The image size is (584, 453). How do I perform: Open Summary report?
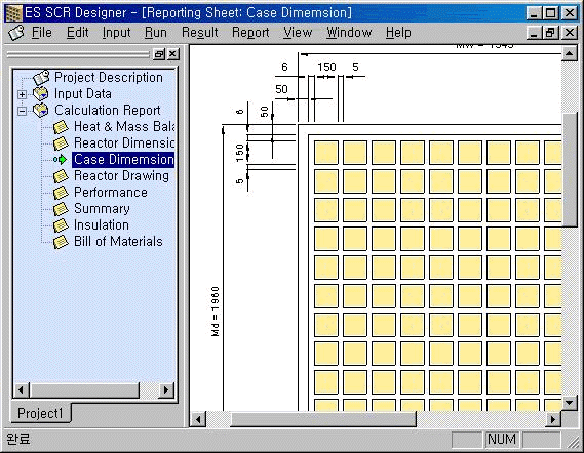(102, 209)
